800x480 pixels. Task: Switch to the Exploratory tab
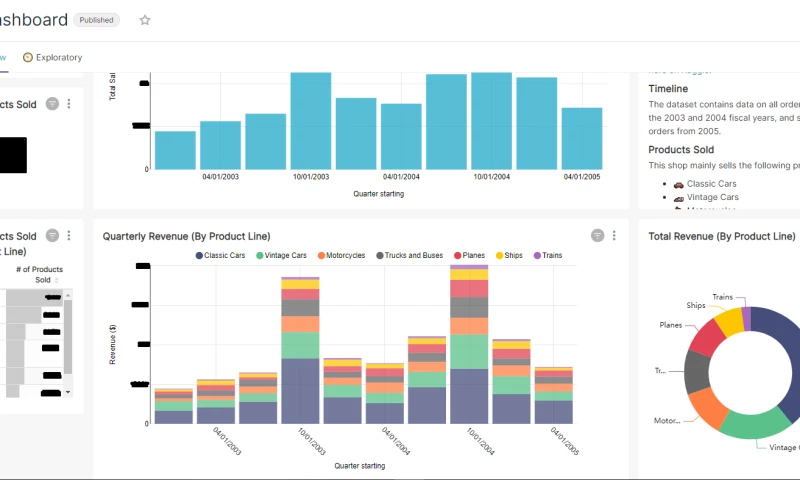pos(58,58)
